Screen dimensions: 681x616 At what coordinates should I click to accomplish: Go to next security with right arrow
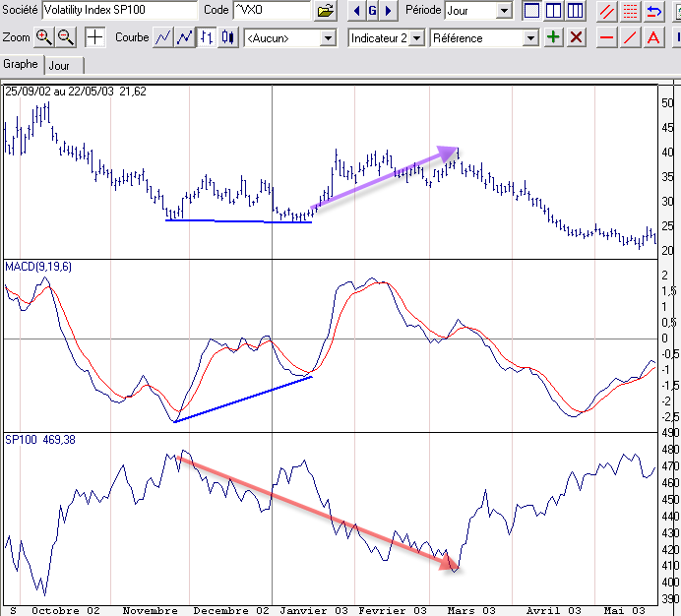[389, 11]
